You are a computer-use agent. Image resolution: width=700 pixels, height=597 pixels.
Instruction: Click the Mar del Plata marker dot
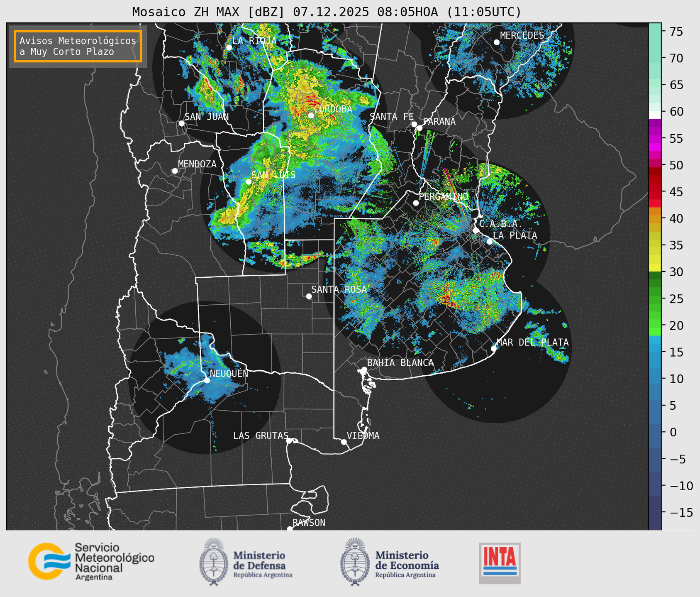494,349
